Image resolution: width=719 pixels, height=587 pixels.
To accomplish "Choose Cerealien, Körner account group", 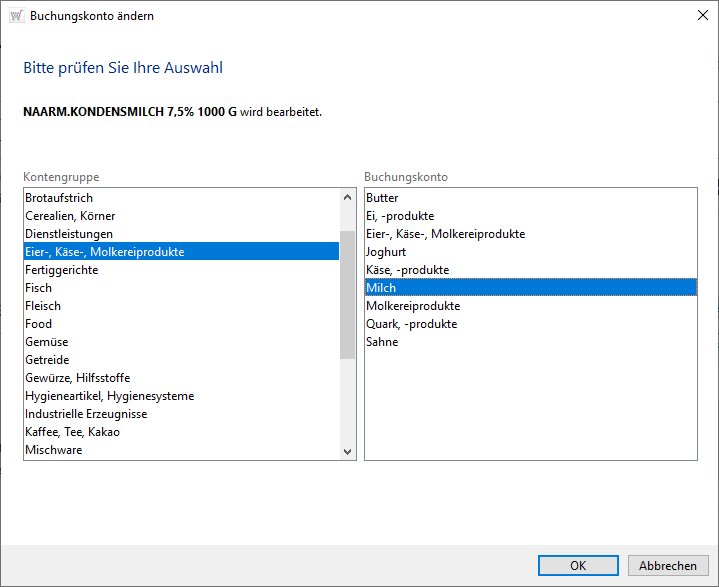I will point(70,216).
